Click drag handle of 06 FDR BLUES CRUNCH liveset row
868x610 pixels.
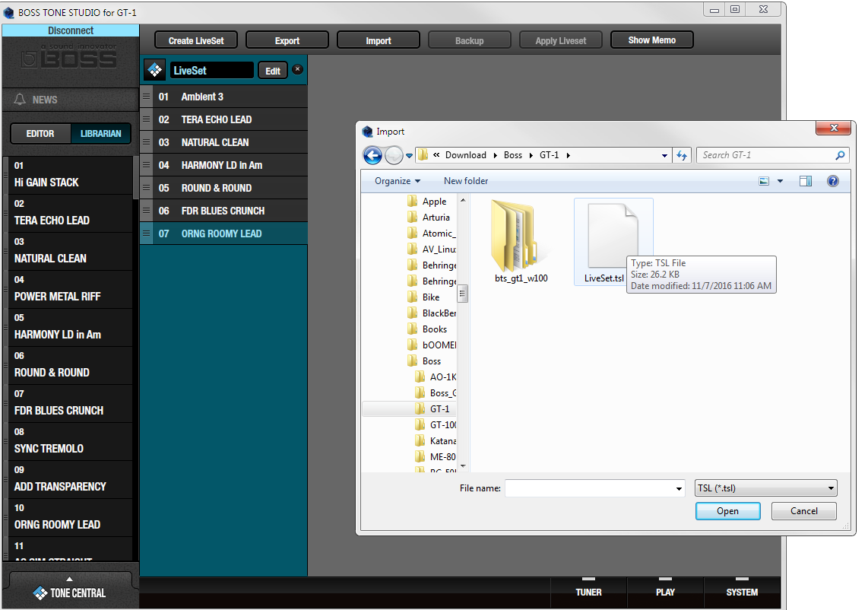[146, 211]
